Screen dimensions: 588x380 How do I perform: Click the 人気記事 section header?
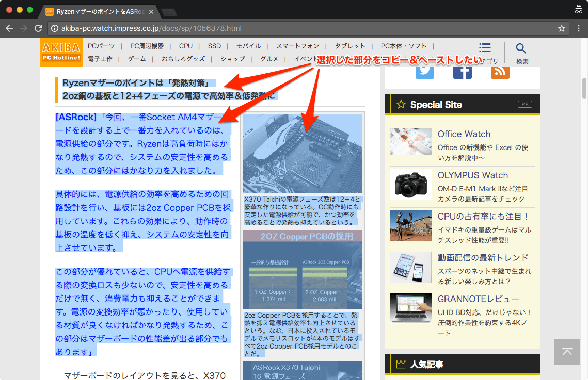click(463, 364)
